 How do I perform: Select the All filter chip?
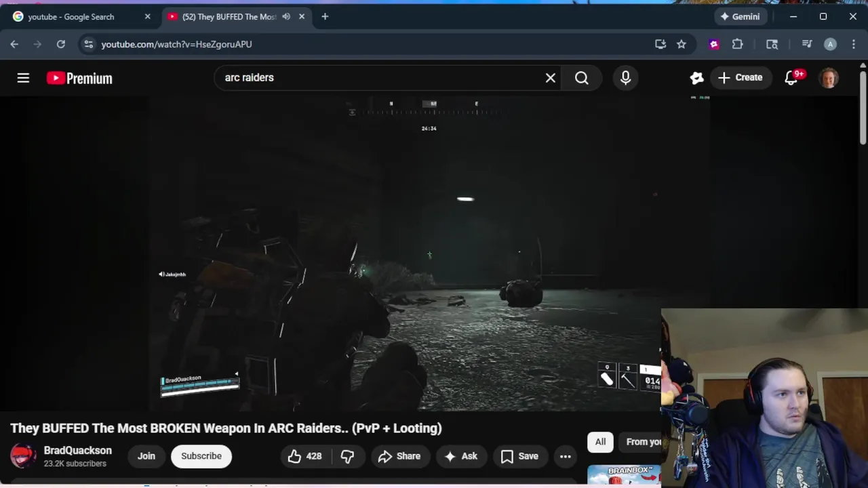600,442
